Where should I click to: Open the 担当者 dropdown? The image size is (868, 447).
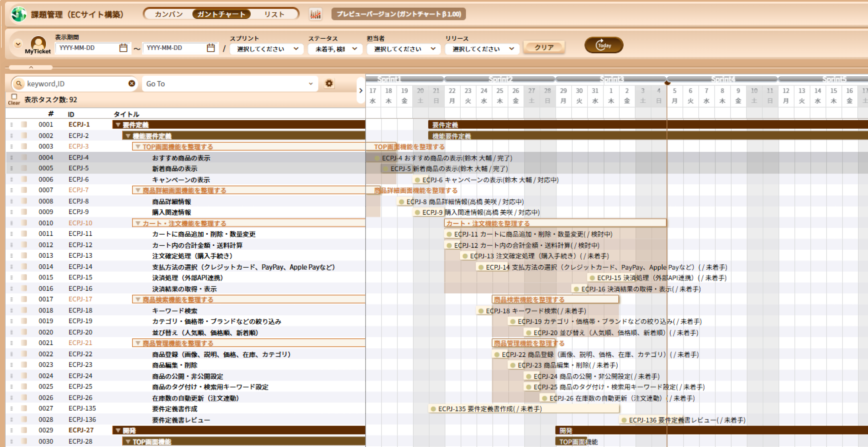pyautogui.click(x=404, y=49)
